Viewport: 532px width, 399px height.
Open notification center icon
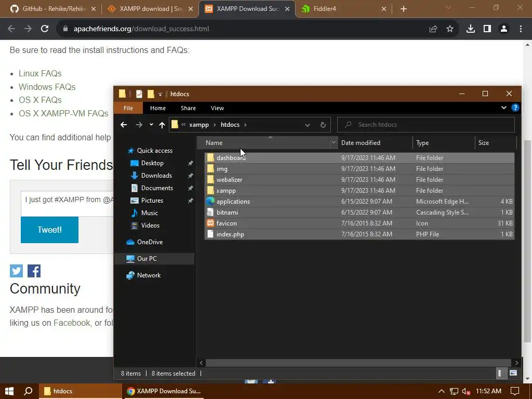pyautogui.click(x=515, y=391)
